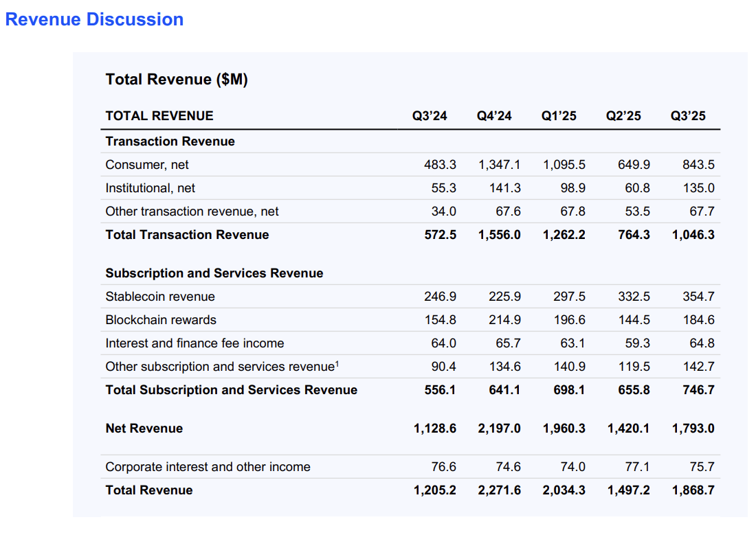756x537 pixels.
Task: Click the Stablecoin revenue row label
Action: 160,297
